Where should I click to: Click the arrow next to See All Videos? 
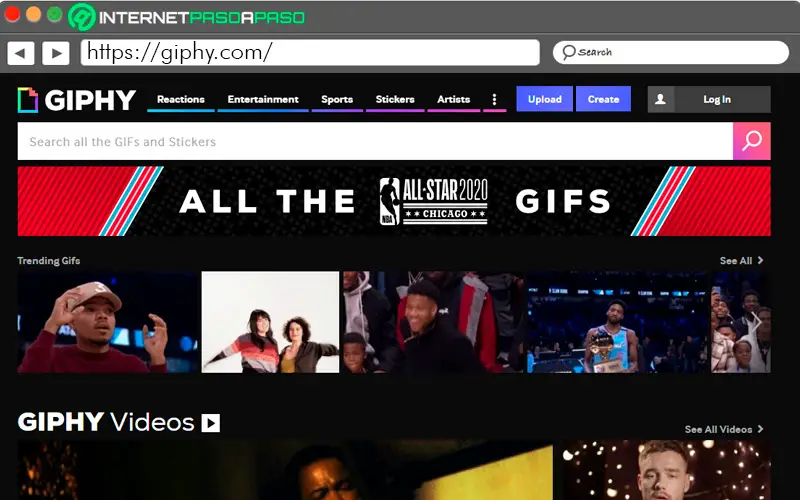[760, 429]
